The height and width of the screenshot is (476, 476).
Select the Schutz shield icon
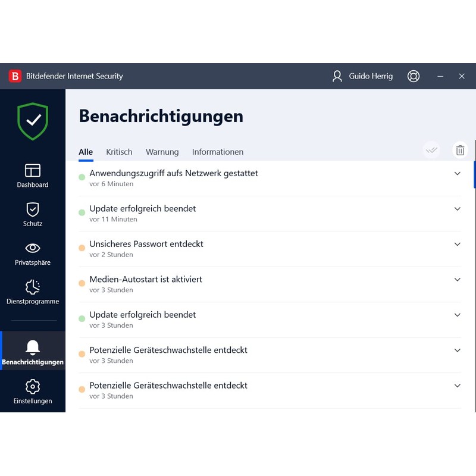[x=33, y=209]
